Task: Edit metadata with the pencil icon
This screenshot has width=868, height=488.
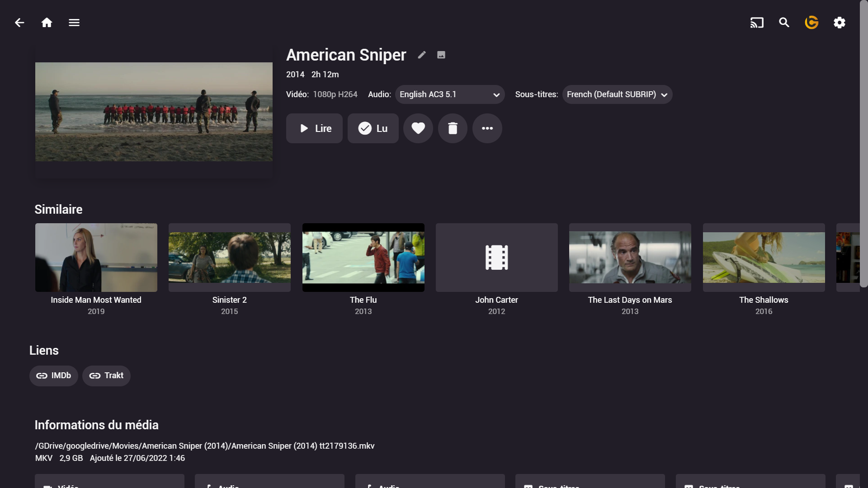Action: 422,55
